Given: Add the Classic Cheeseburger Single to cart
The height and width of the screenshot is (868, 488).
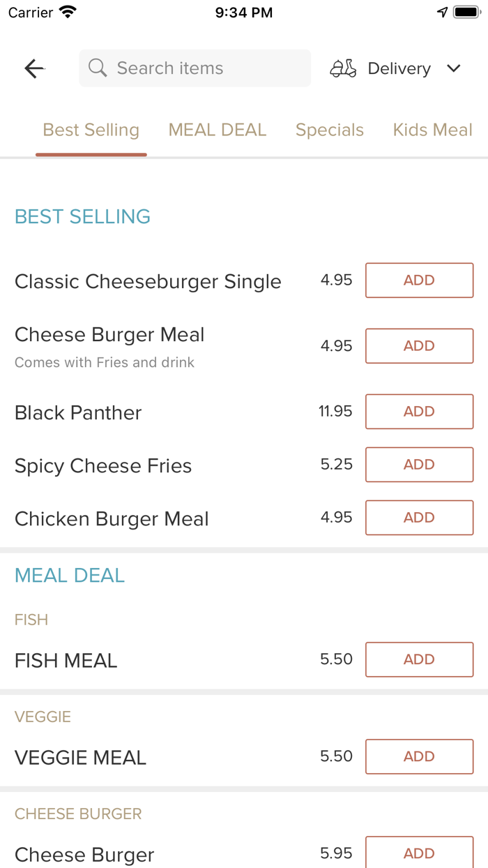Looking at the screenshot, I should click(419, 280).
